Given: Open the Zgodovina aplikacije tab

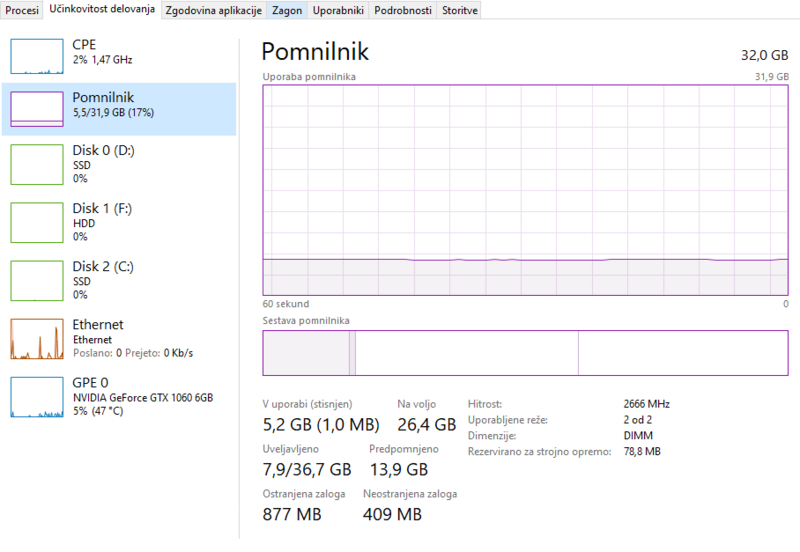Looking at the screenshot, I should tap(213, 10).
